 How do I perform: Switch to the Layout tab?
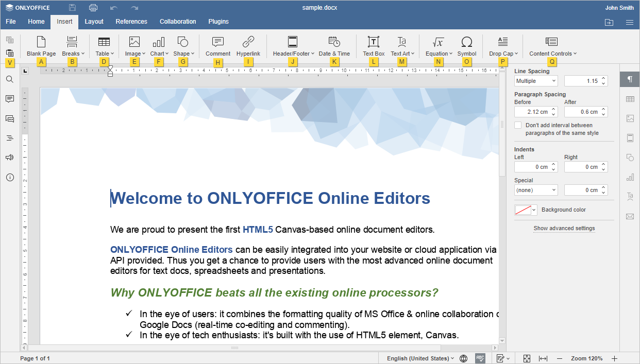pos(94,22)
